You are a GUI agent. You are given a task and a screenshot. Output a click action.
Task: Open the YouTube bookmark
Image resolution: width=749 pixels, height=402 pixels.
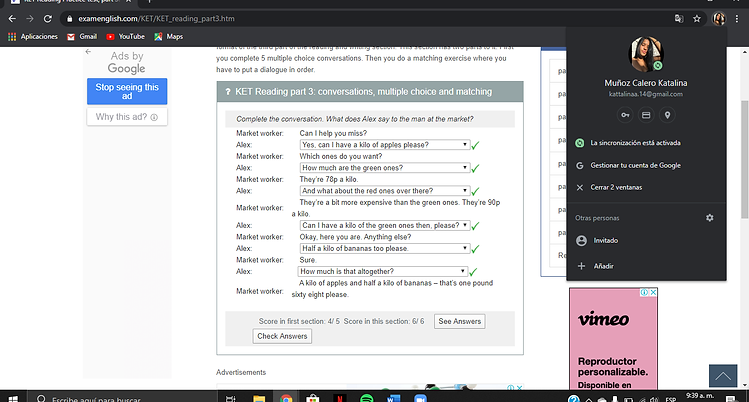tap(126, 36)
